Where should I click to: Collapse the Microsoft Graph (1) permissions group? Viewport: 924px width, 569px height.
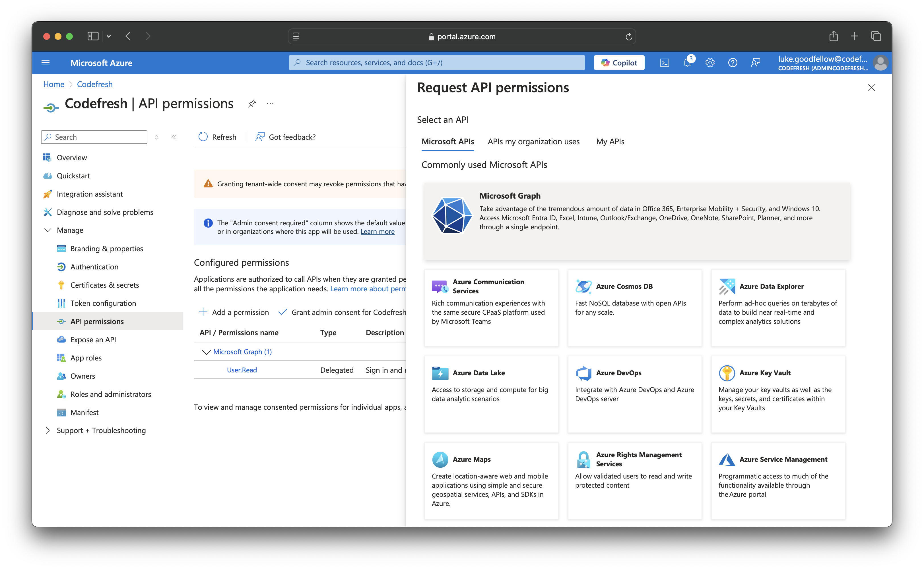206,352
